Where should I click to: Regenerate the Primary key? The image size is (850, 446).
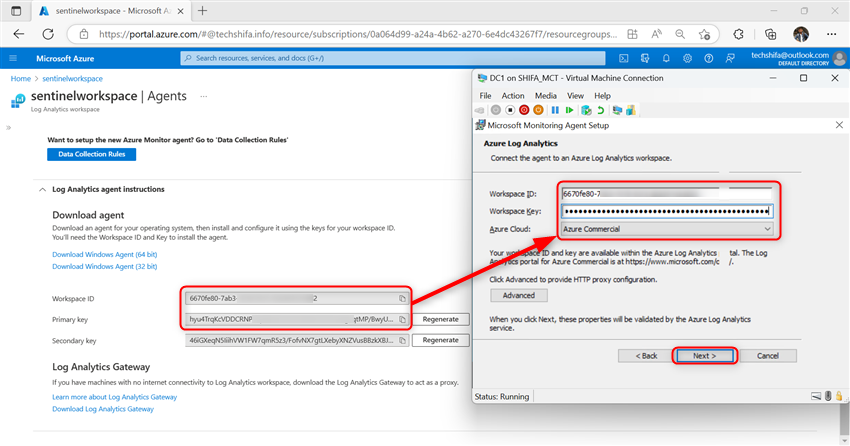coord(440,320)
